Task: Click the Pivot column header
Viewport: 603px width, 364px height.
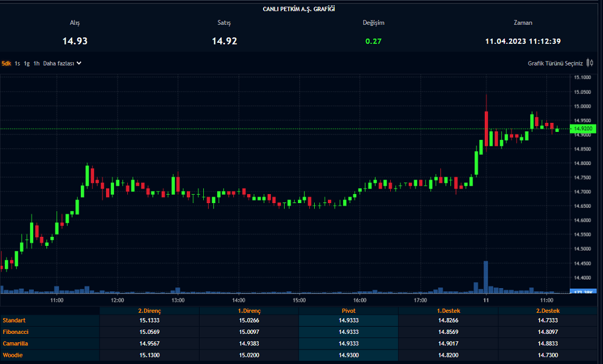Action: tap(349, 310)
